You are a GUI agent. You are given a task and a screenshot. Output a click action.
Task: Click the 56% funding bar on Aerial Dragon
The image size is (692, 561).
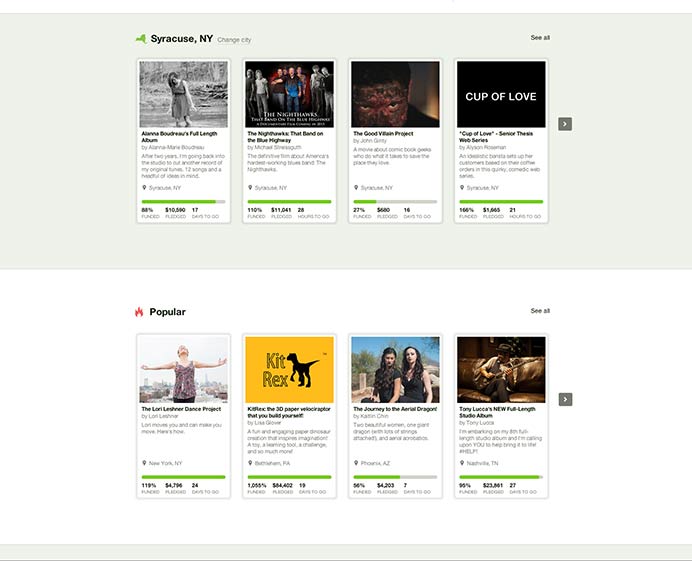click(395, 477)
